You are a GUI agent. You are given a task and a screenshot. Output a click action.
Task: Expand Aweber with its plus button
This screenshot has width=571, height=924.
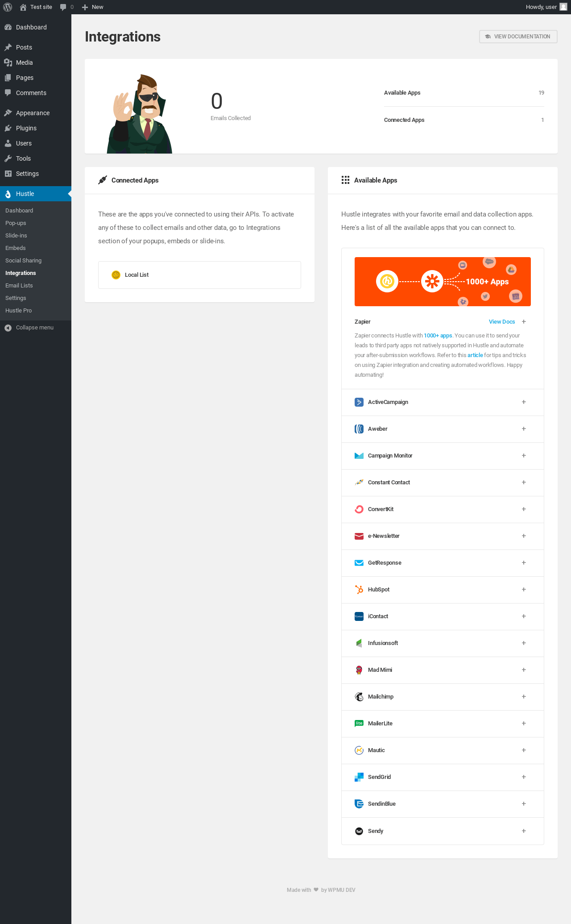(524, 429)
